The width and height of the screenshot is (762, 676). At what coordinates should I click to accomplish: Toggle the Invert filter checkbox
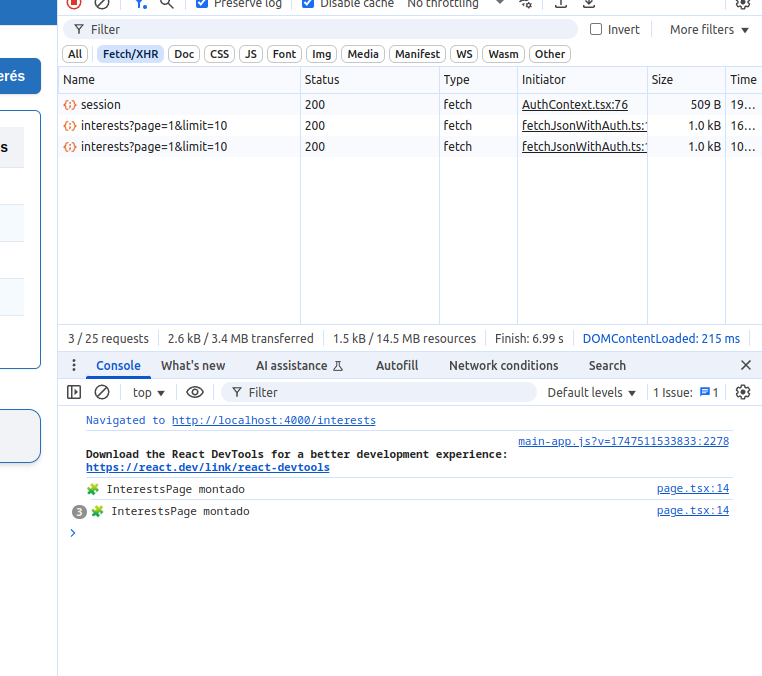pyautogui.click(x=596, y=30)
